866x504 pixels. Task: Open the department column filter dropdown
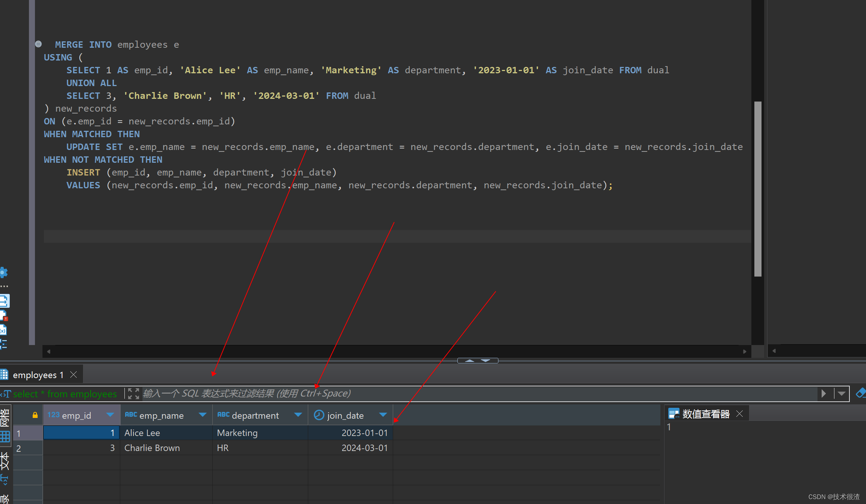coord(298,415)
